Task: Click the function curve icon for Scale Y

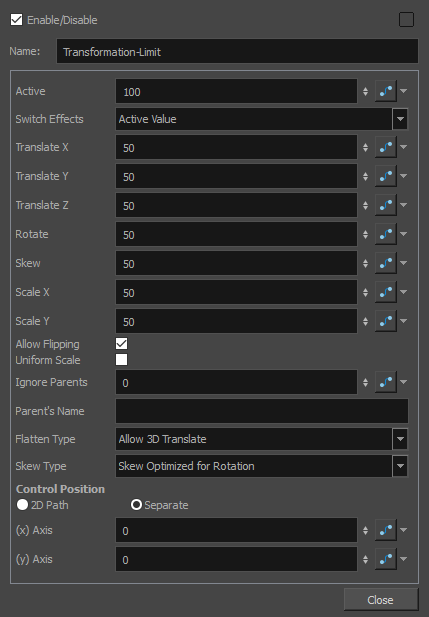Action: coord(386,321)
